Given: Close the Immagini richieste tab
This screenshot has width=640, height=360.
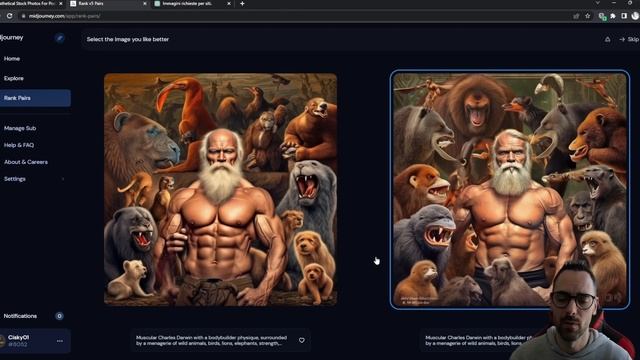Looking at the screenshot, I should pos(229,4).
